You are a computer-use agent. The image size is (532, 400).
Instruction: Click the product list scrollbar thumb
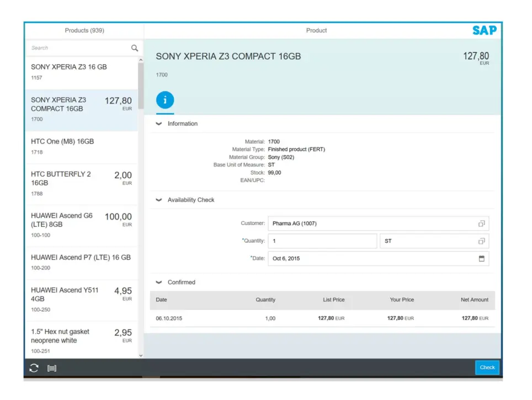tap(141, 86)
